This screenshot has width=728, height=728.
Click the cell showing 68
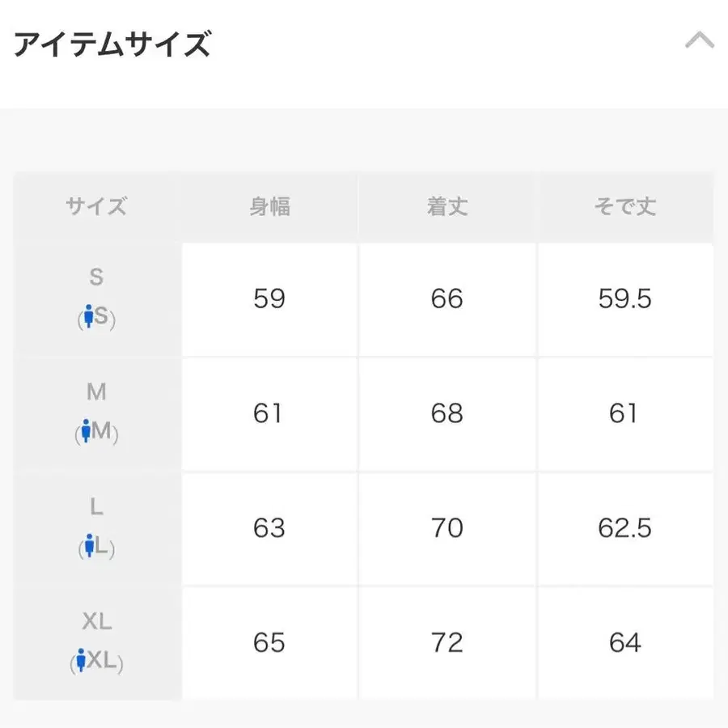point(447,413)
